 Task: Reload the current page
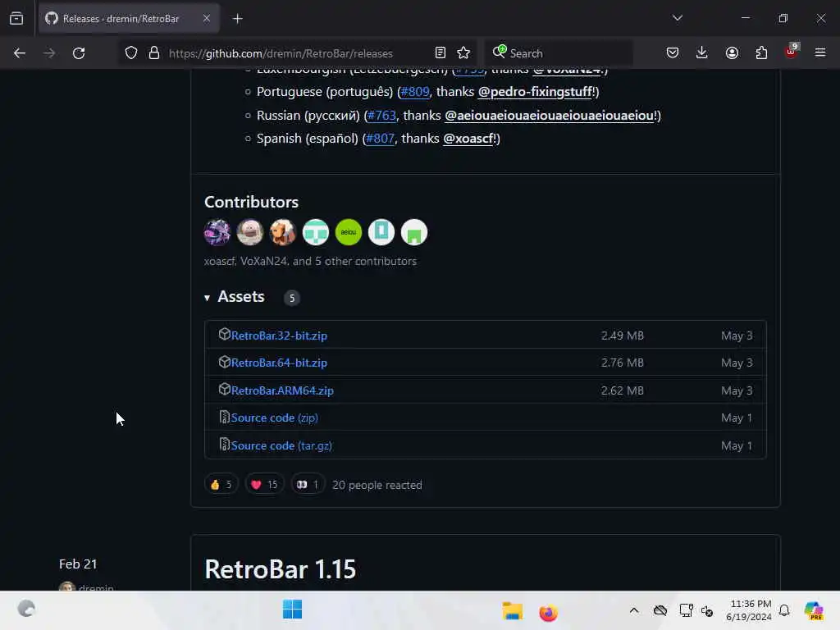pyautogui.click(x=79, y=53)
